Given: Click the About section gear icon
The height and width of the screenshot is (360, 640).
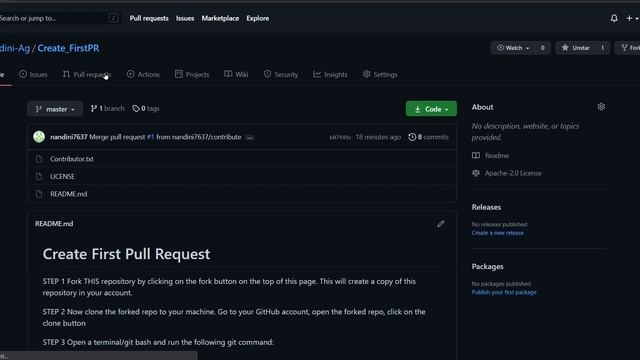Looking at the screenshot, I should coord(601,107).
